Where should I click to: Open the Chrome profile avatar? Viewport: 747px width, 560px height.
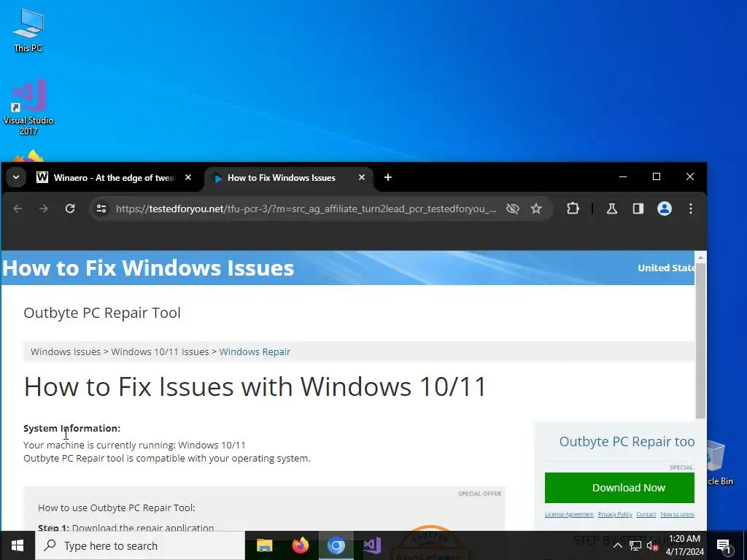pos(665,209)
